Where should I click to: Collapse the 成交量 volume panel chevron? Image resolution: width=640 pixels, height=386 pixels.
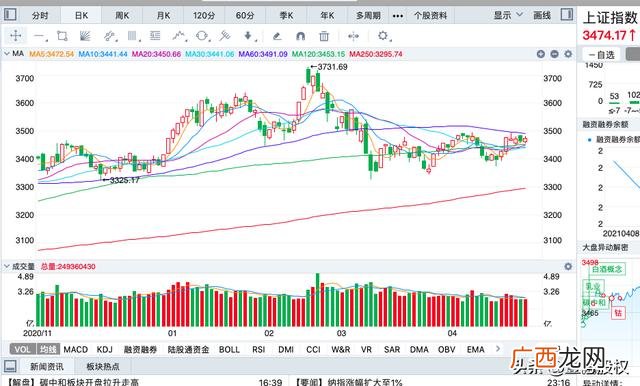7,266
